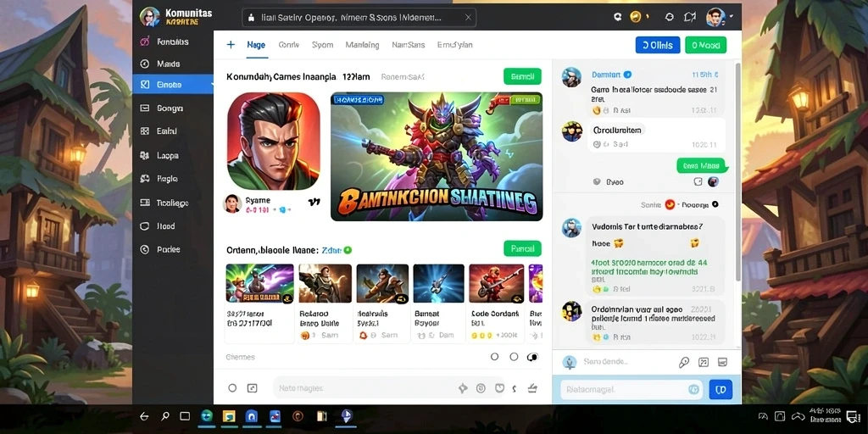Select the first radio circle beside Chemes
Screen dimensions: 868x434
(495, 357)
